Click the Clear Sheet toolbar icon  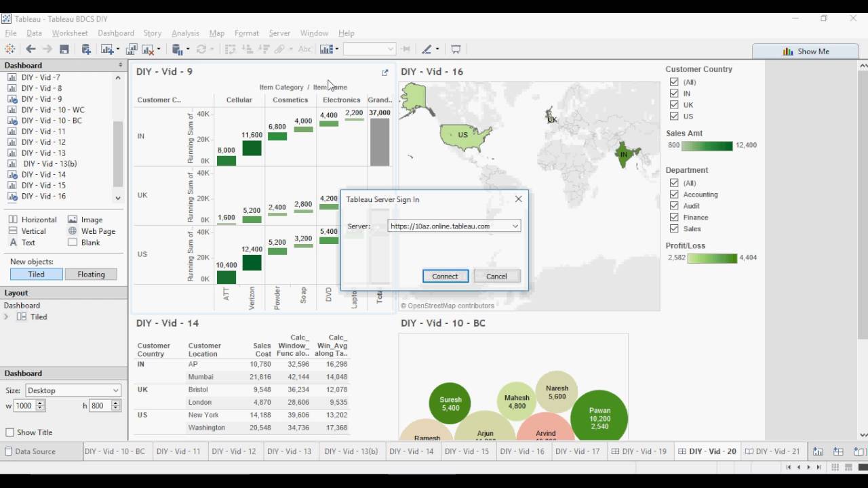click(x=147, y=49)
